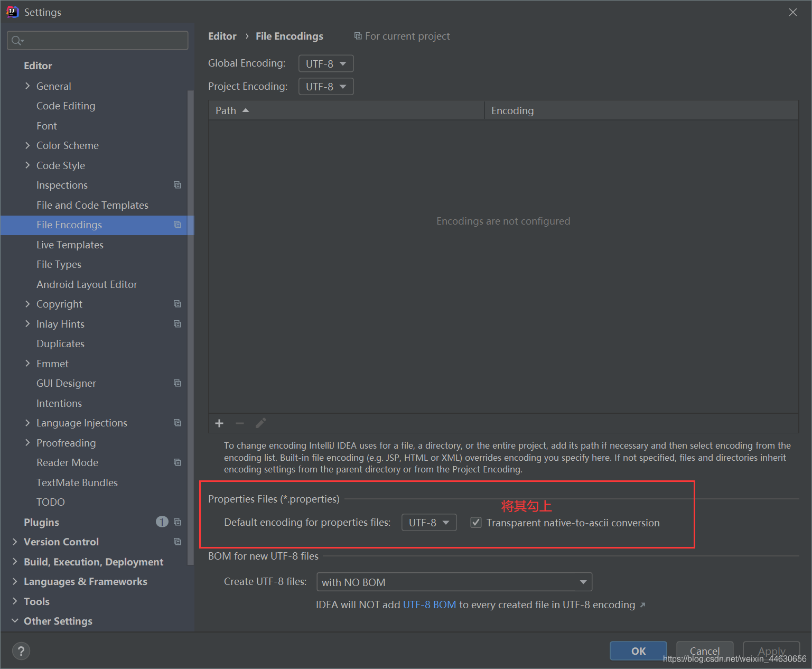Click the Apply button
The height and width of the screenshot is (669, 812).
coord(771,651)
